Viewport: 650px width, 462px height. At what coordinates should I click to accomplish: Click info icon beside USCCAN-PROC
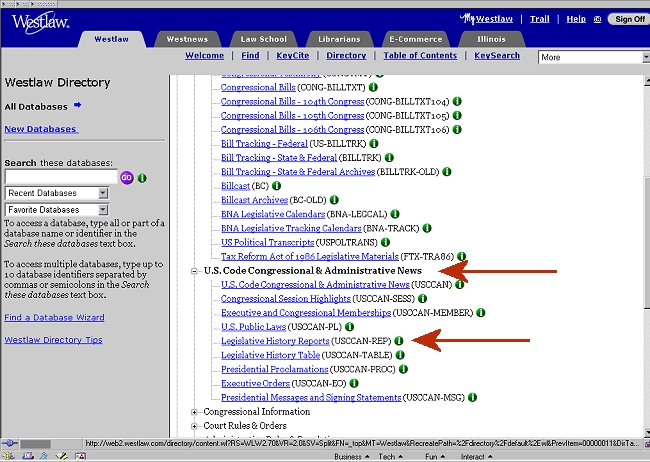coord(403,369)
